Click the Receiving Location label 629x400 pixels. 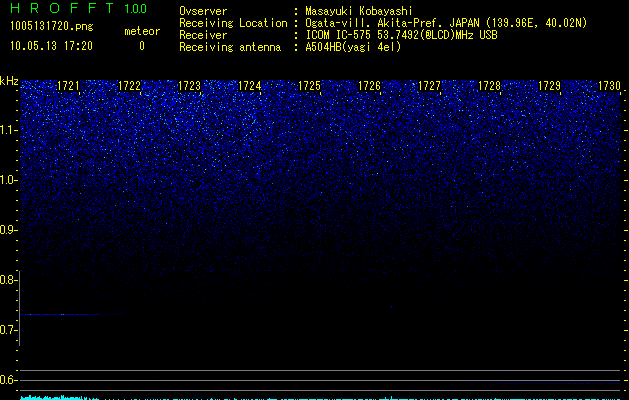pos(233,23)
